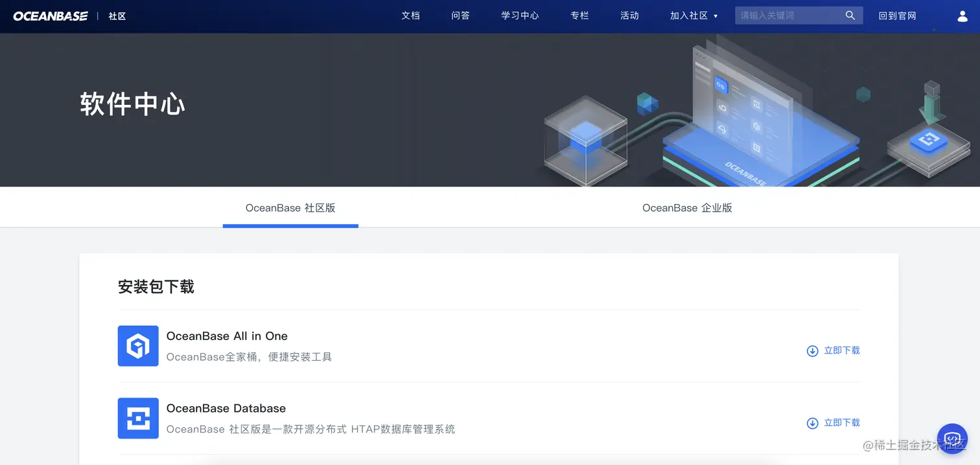Open the 活动 menu item
The width and height of the screenshot is (980, 465).
coord(630,16)
